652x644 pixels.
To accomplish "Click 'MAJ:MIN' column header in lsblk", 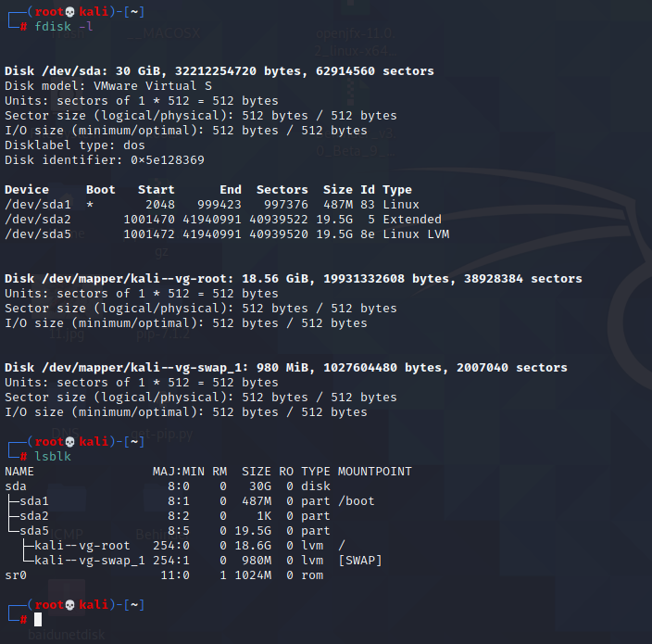I will coord(179,472).
